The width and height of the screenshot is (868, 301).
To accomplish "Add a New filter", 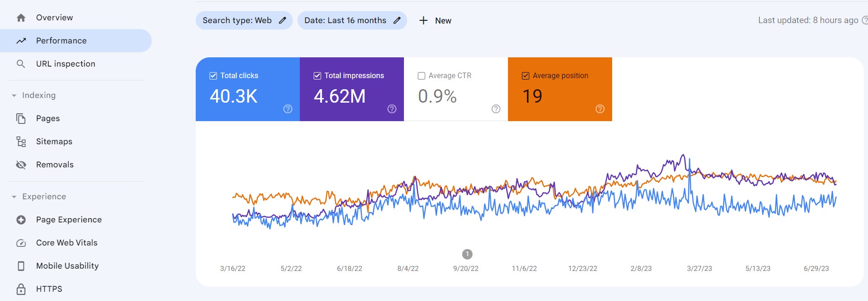I will tap(435, 20).
